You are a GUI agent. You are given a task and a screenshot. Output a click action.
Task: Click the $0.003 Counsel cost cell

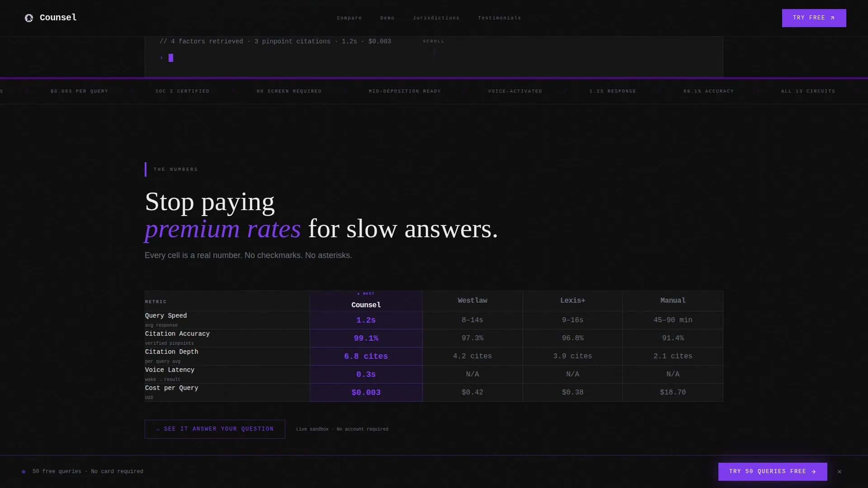366,393
